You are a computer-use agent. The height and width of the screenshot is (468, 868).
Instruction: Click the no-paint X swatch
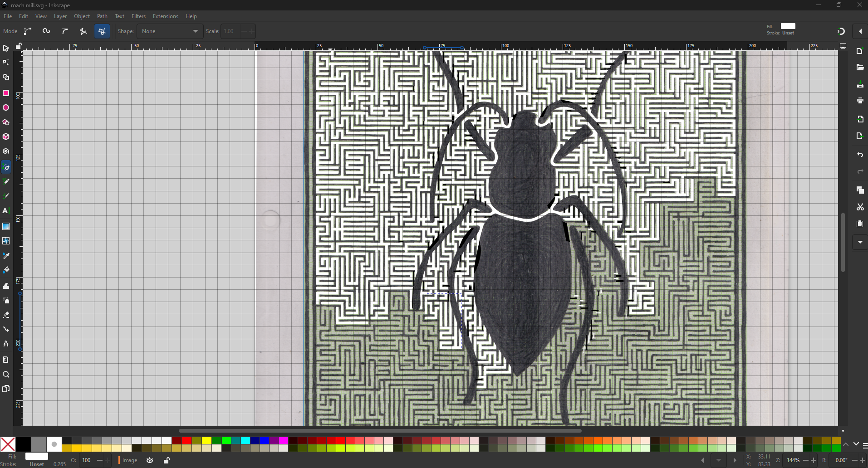click(x=8, y=444)
